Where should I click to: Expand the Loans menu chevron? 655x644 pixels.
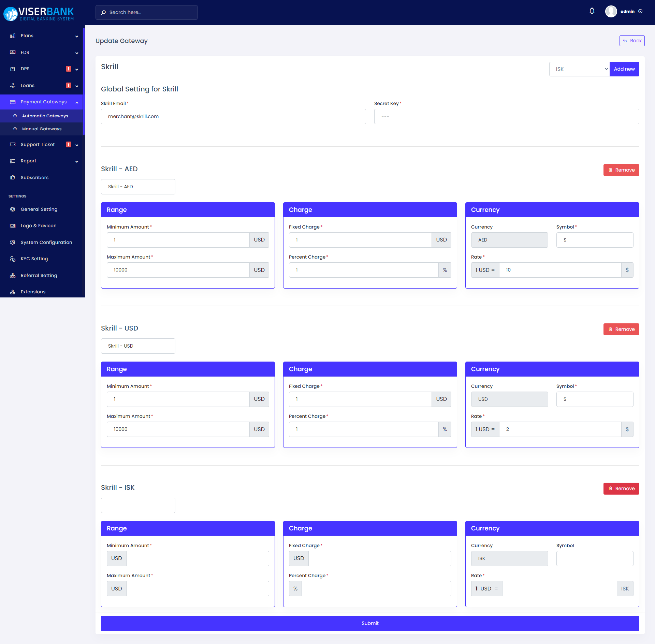coord(77,86)
